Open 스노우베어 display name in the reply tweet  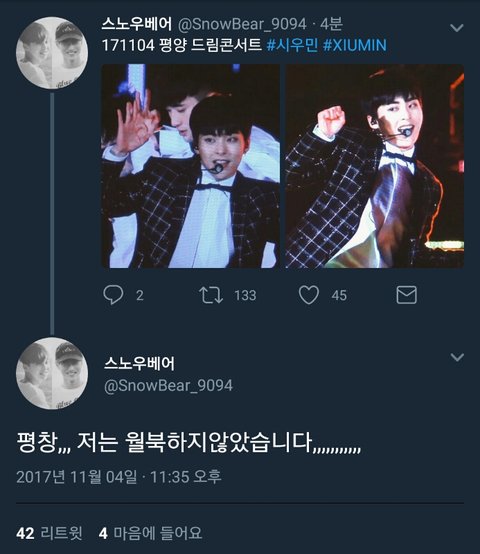pyautogui.click(x=139, y=363)
